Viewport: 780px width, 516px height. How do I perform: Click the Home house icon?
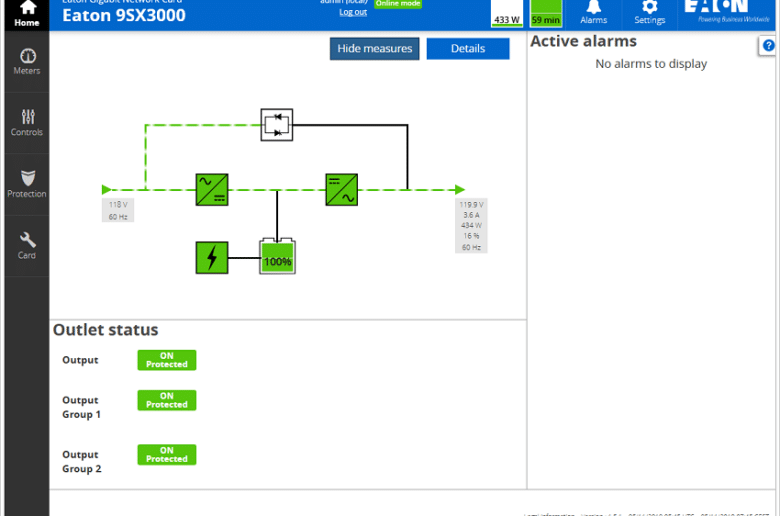tap(28, 7)
